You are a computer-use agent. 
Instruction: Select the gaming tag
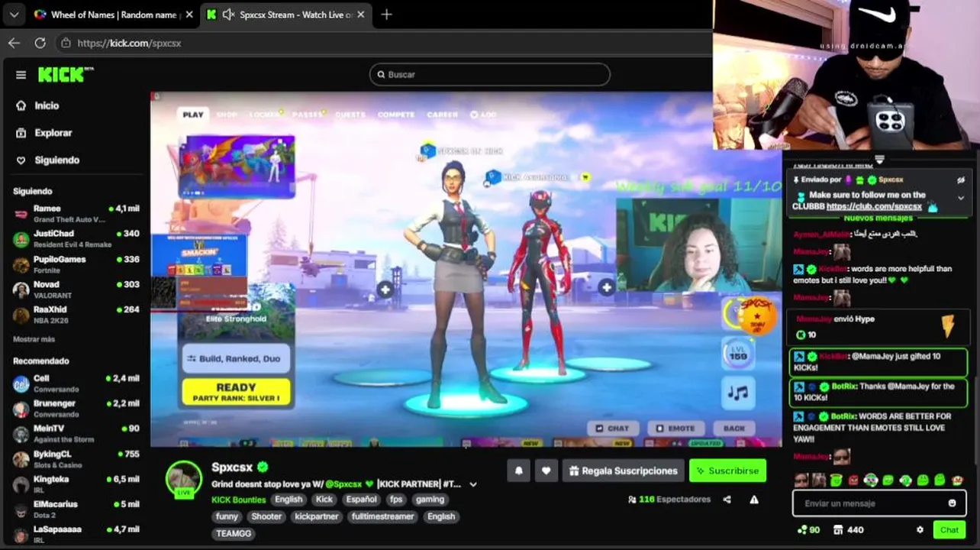[430, 500]
